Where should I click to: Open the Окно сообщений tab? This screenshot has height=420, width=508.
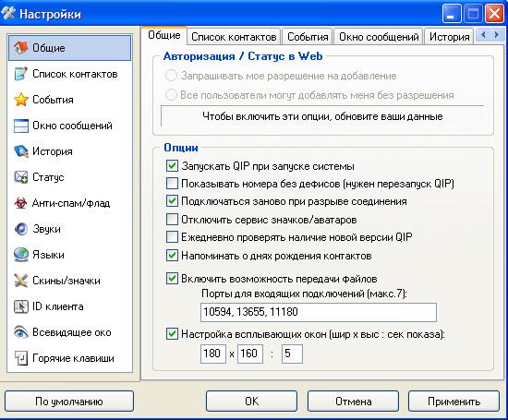379,37
